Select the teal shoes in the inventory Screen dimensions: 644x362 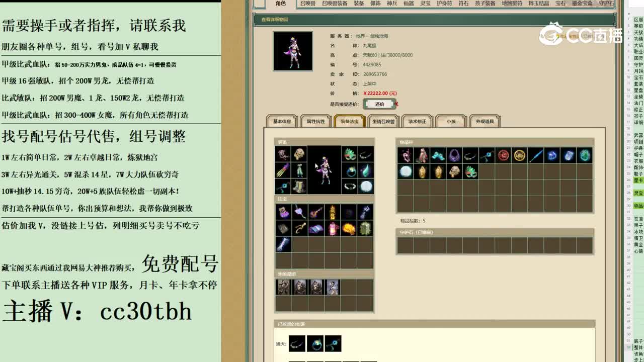point(438,155)
